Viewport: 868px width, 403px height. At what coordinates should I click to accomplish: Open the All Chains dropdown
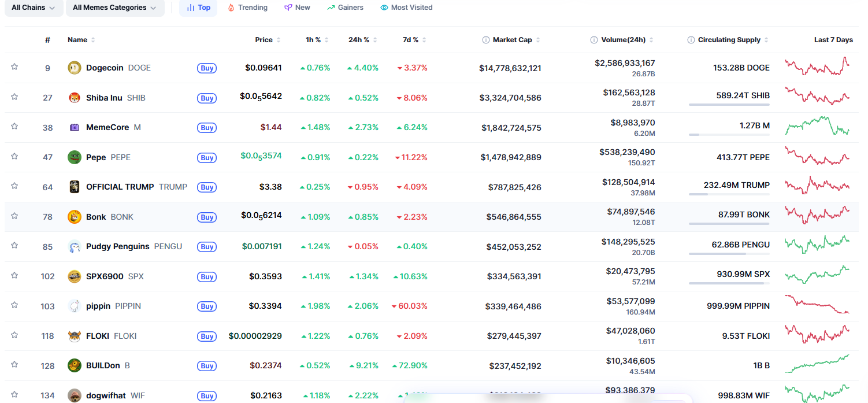34,8
